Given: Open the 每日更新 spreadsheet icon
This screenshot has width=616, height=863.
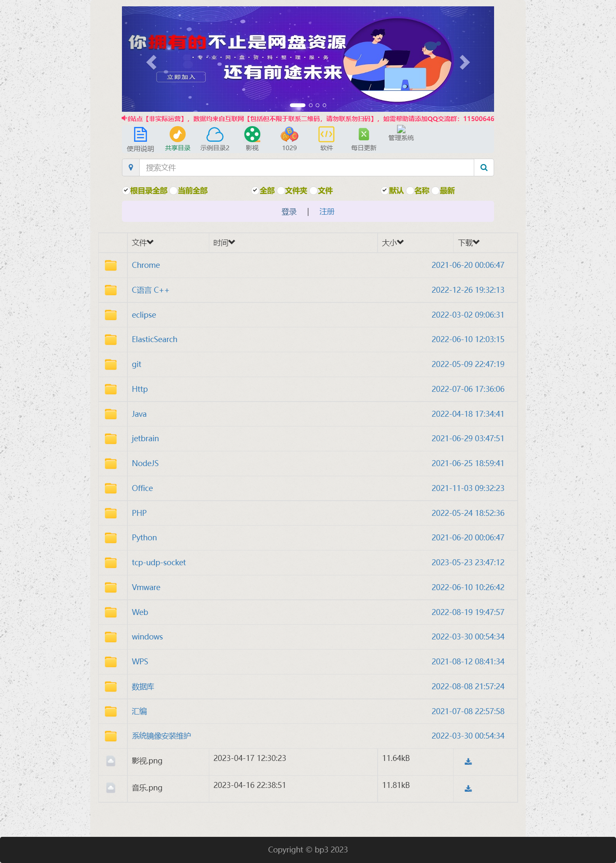Looking at the screenshot, I should click(x=363, y=135).
